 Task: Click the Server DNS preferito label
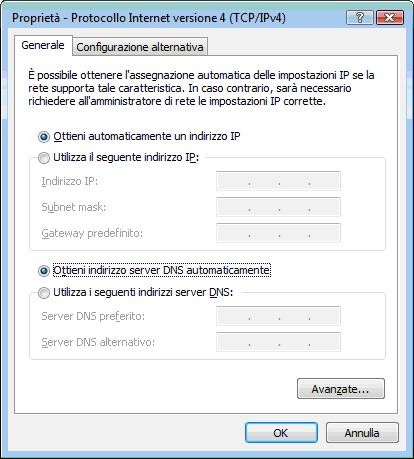click(93, 316)
